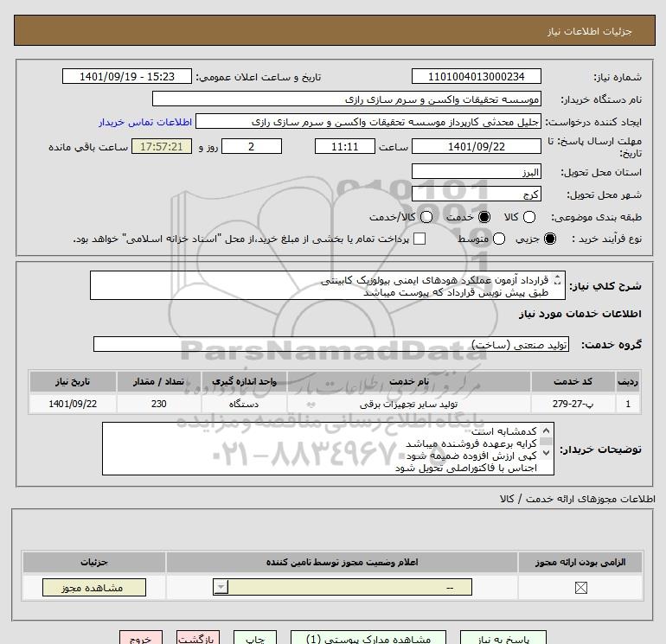Click the announcement date field 1401/09/19 - 15:23

coord(127,76)
